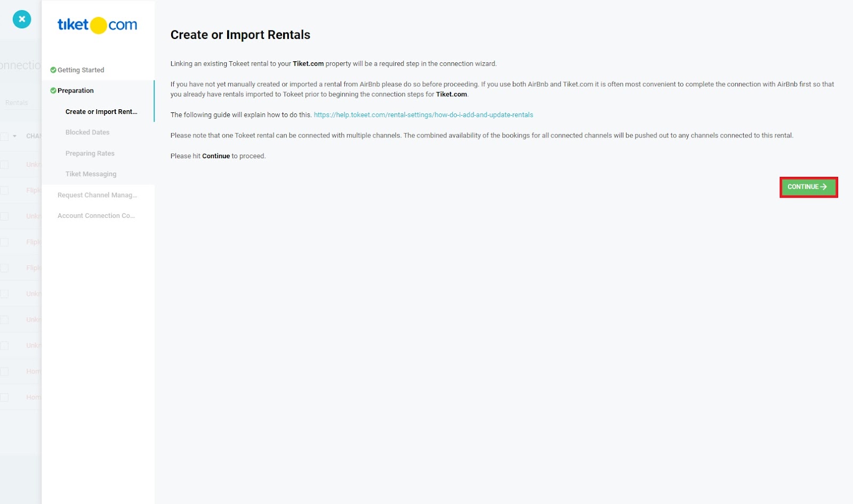Expand the selection dropdown arrow beside the header checkbox
The height and width of the screenshot is (504, 853).
point(14,136)
